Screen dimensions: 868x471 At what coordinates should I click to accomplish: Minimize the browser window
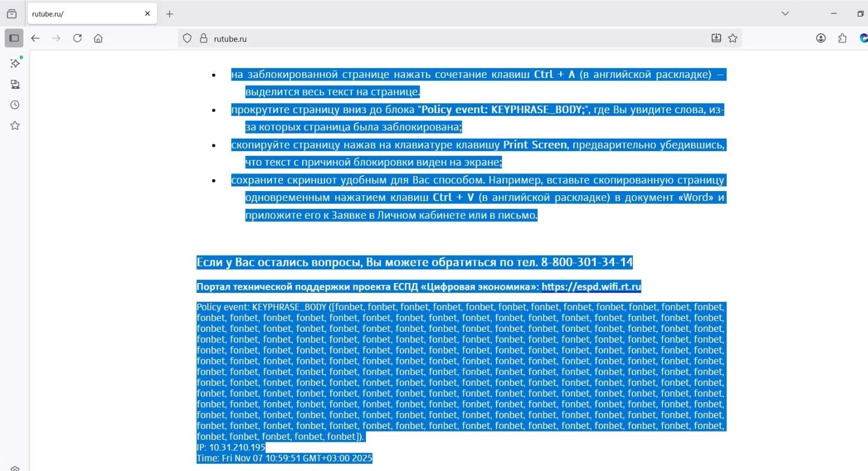(834, 14)
